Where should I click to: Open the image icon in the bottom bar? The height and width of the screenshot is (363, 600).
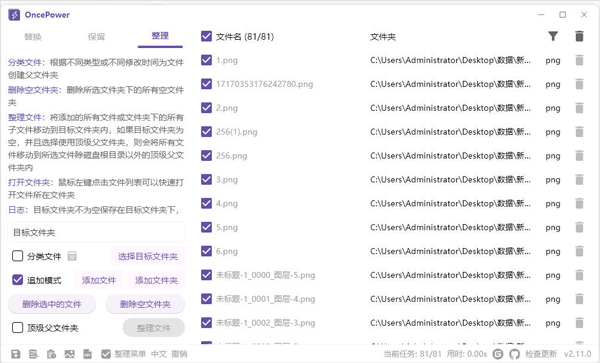(69, 354)
